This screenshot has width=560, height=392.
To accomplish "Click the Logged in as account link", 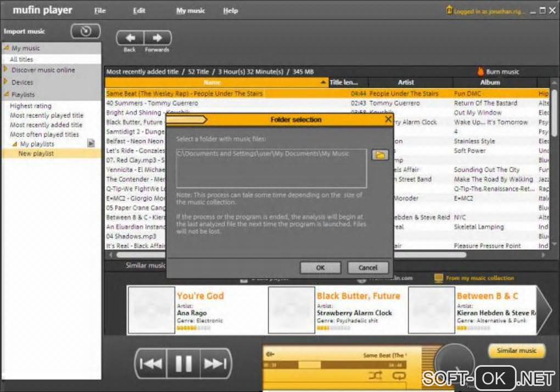I will [x=489, y=12].
